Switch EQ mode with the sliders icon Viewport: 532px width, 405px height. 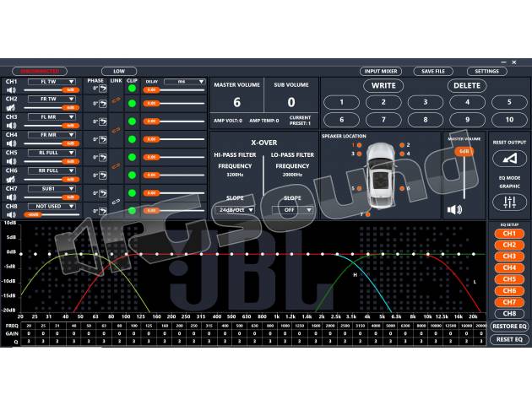coord(509,202)
